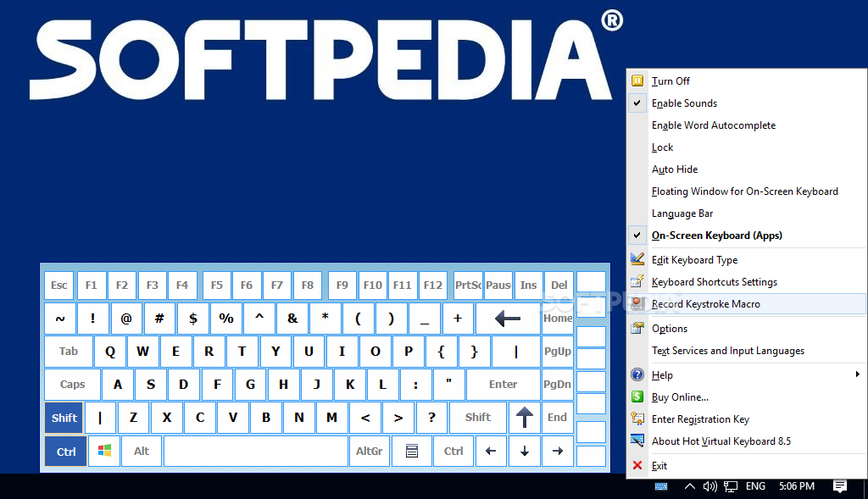
Task: Toggle the highlighted left Ctrl key
Action: click(x=66, y=452)
